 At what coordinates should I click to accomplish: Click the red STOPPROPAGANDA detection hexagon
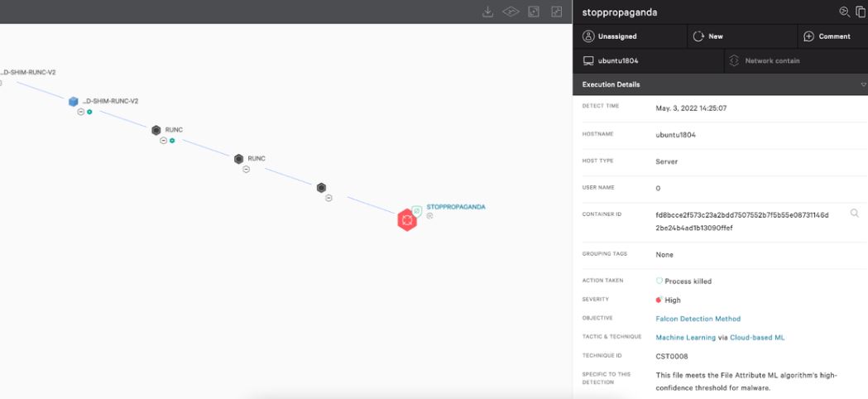pos(407,220)
